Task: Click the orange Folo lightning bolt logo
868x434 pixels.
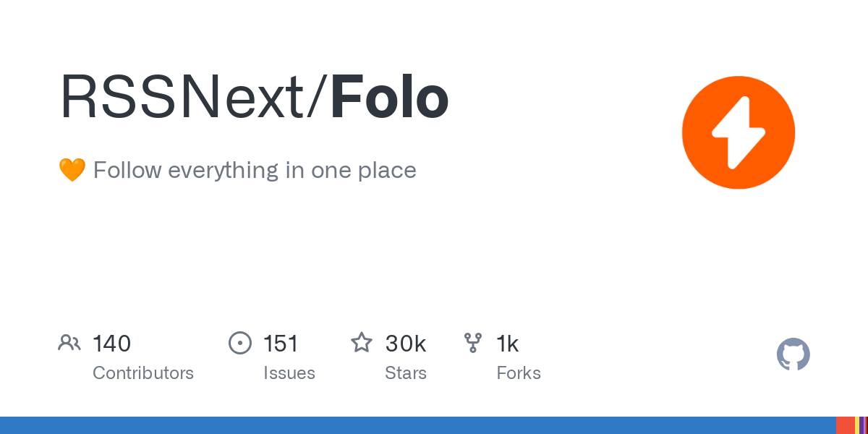Action: 739,132
